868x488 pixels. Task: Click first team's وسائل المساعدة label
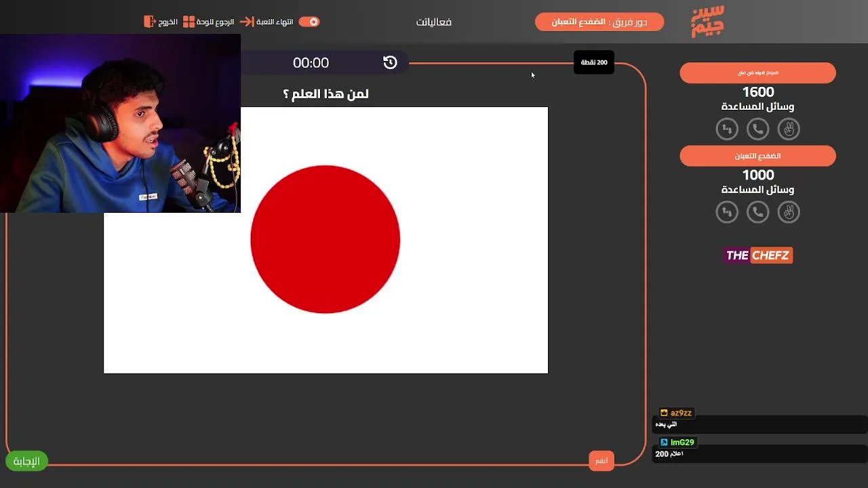(758, 106)
